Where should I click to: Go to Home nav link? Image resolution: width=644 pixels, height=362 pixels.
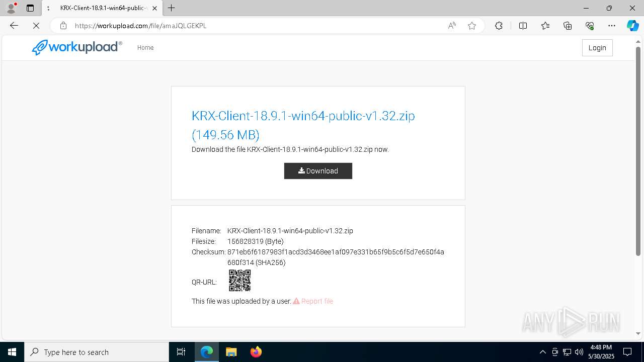(145, 48)
